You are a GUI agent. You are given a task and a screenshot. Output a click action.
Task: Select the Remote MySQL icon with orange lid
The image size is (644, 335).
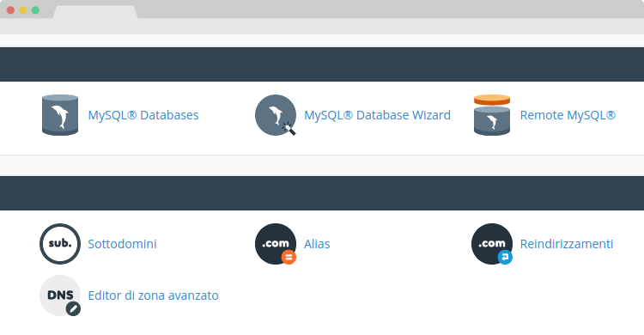point(492,115)
